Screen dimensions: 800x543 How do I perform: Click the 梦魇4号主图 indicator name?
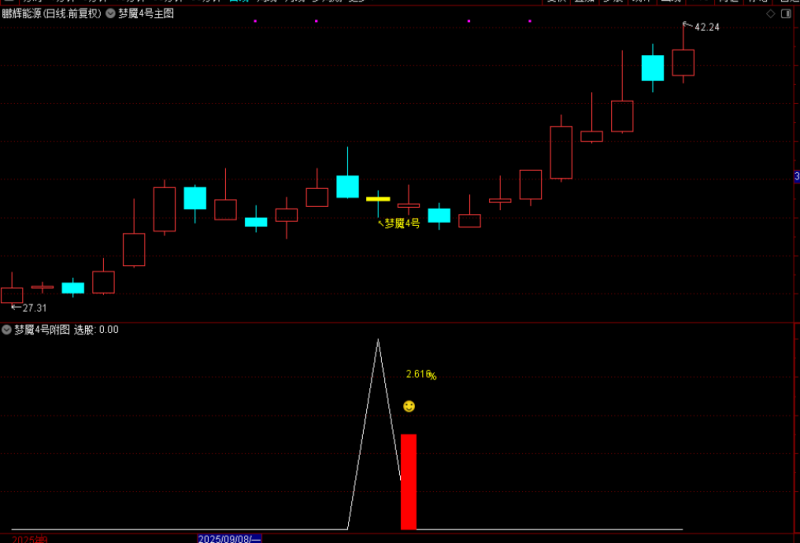click(x=146, y=15)
